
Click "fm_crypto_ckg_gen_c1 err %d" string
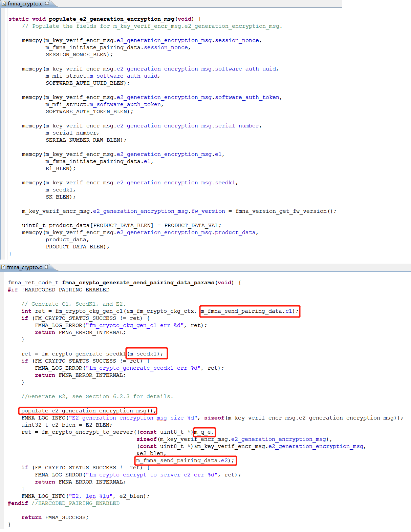pos(135,325)
